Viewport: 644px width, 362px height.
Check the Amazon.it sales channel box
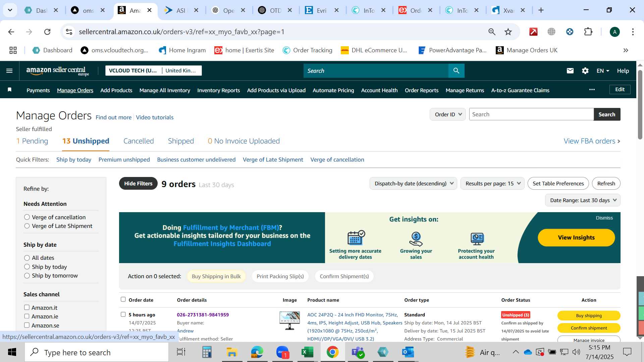(x=27, y=307)
